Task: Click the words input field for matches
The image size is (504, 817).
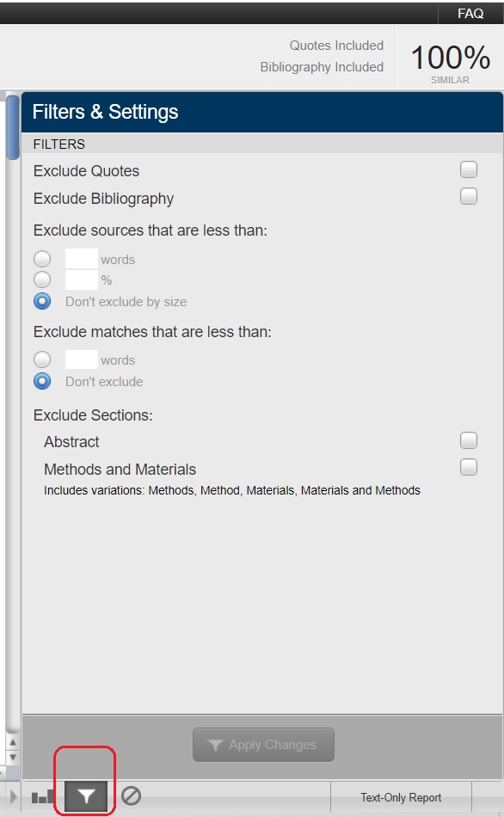Action: pos(82,359)
